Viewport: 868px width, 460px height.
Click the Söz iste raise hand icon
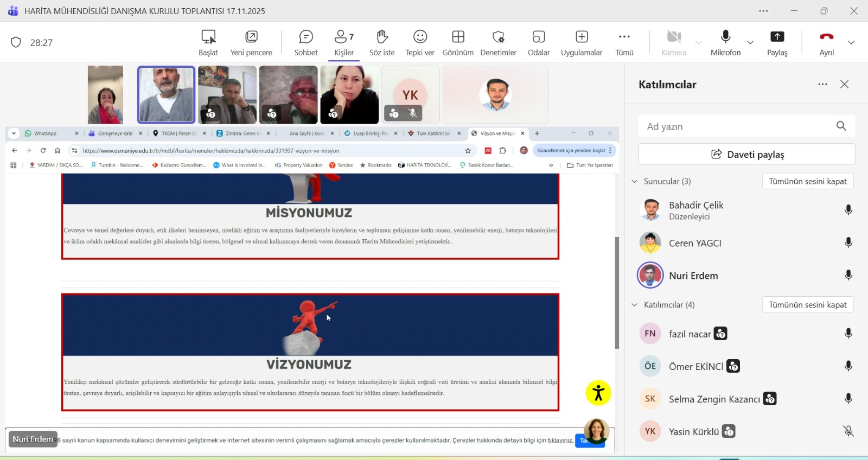click(382, 37)
